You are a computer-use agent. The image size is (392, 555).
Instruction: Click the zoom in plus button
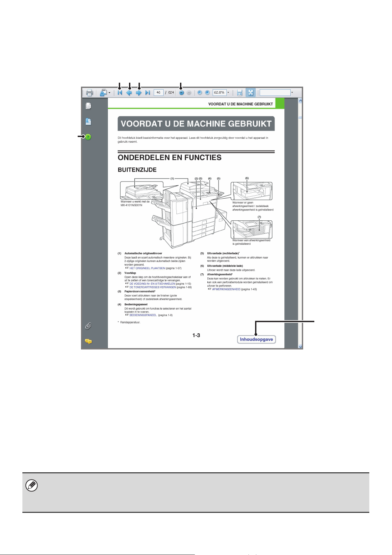[207, 93]
